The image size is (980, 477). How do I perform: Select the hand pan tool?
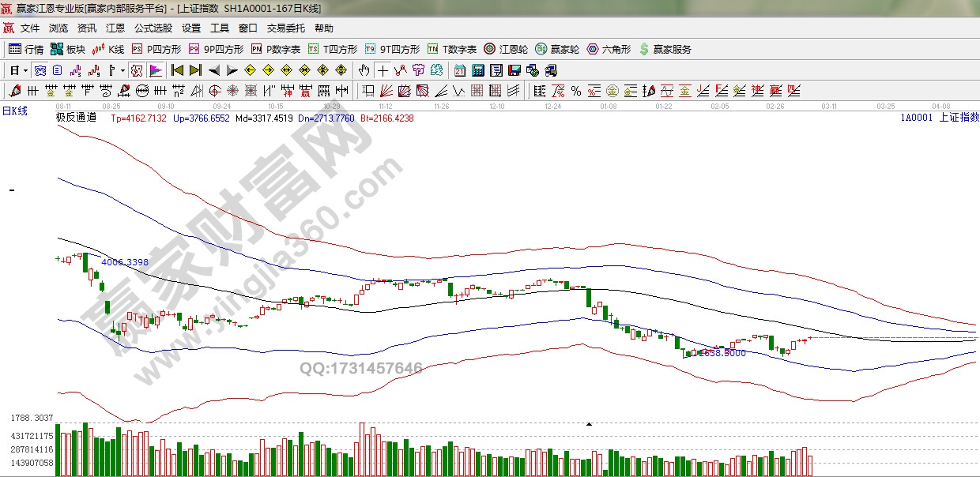(364, 70)
